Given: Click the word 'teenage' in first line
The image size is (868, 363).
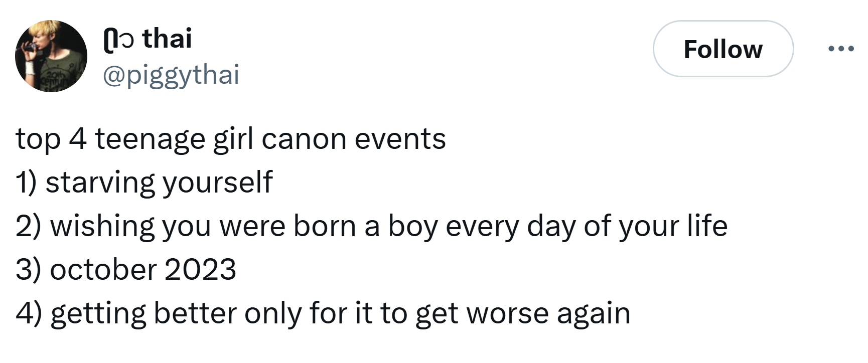Looking at the screenshot, I should pos(150,140).
